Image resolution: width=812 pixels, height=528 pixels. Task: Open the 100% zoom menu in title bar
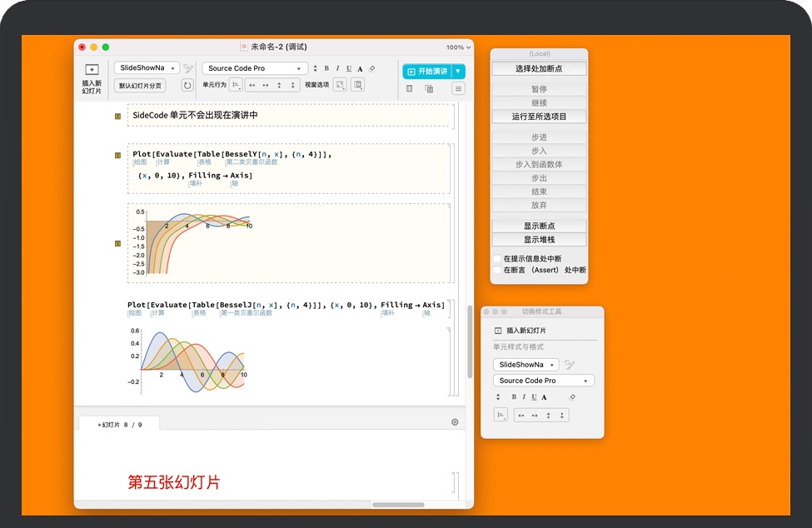[x=457, y=47]
